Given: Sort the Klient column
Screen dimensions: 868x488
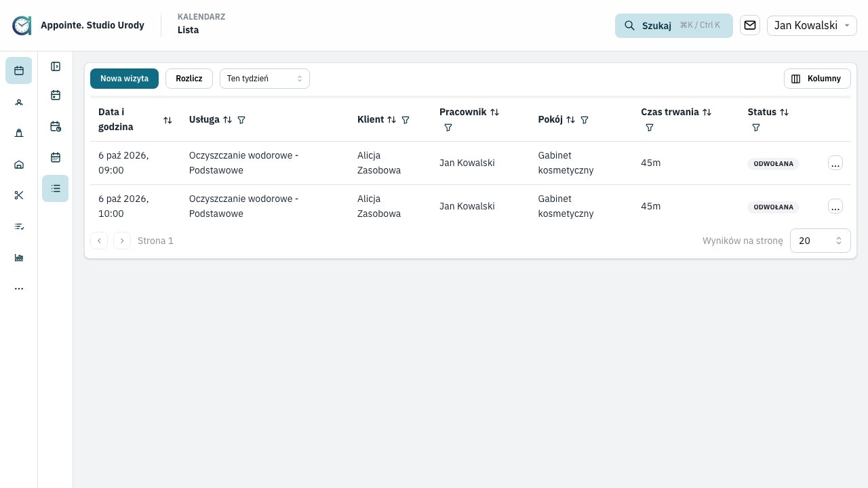Looking at the screenshot, I should coord(391,119).
